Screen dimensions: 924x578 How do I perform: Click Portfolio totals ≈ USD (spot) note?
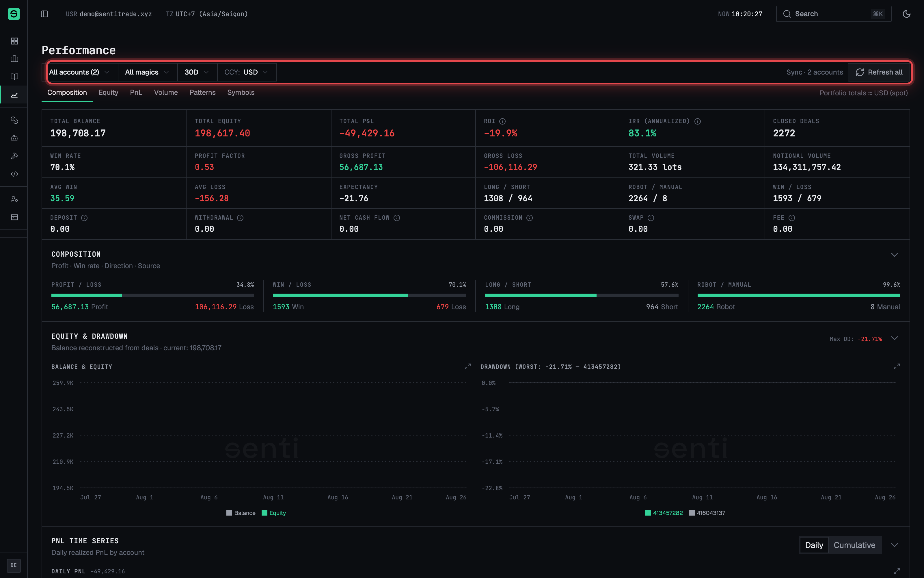[x=864, y=93]
